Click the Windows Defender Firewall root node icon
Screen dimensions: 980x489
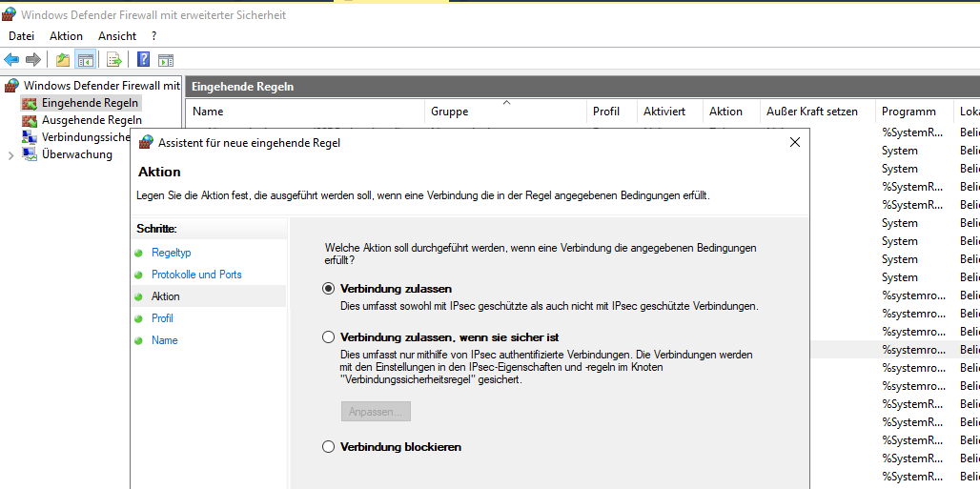click(11, 85)
